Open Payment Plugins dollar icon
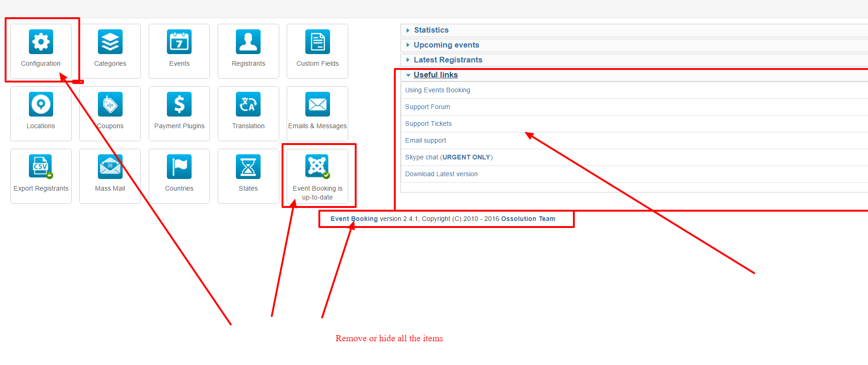This screenshot has height=365, width=868. (x=179, y=104)
